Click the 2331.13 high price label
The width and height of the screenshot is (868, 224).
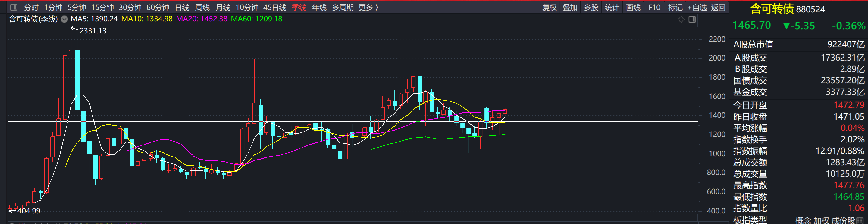(x=93, y=31)
